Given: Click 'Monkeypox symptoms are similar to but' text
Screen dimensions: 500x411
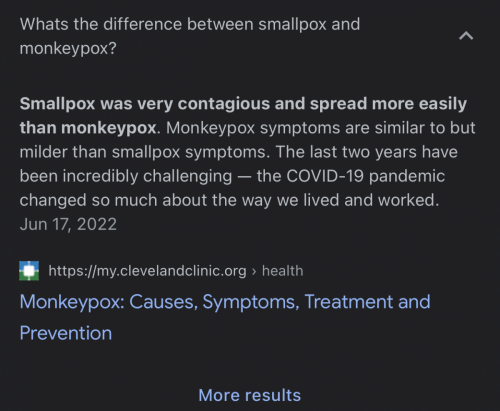Looking at the screenshot, I should coord(321,128).
